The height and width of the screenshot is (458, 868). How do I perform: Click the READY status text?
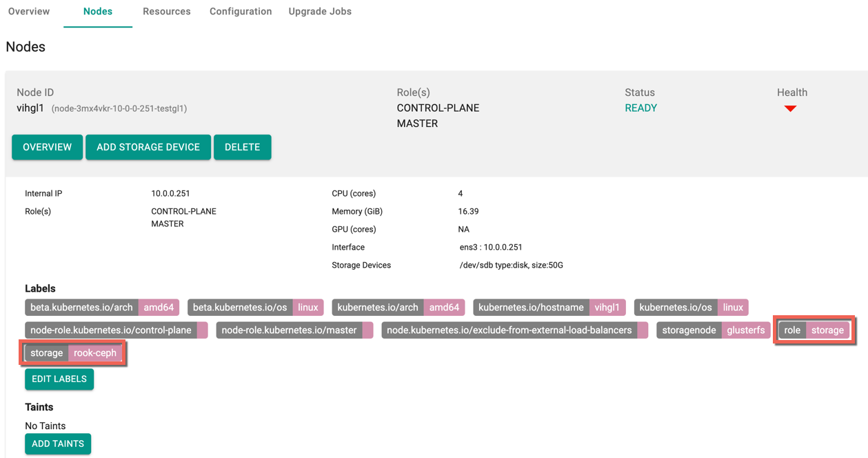[640, 108]
